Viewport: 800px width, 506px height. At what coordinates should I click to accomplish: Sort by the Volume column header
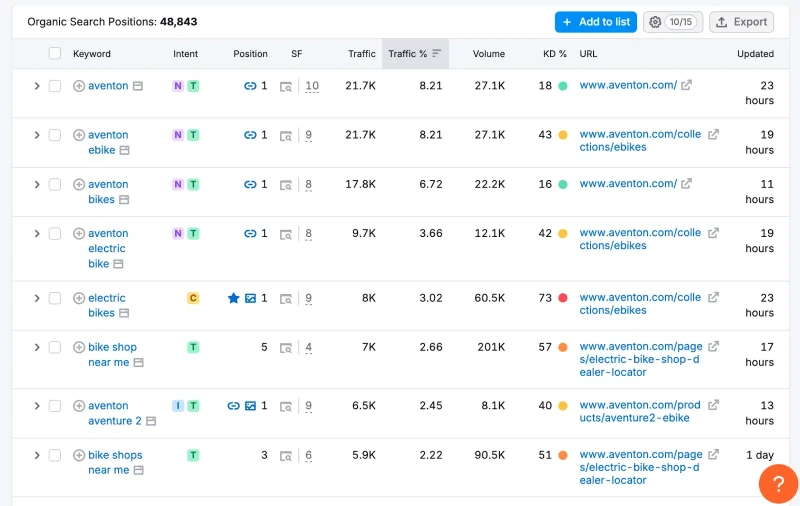point(489,54)
